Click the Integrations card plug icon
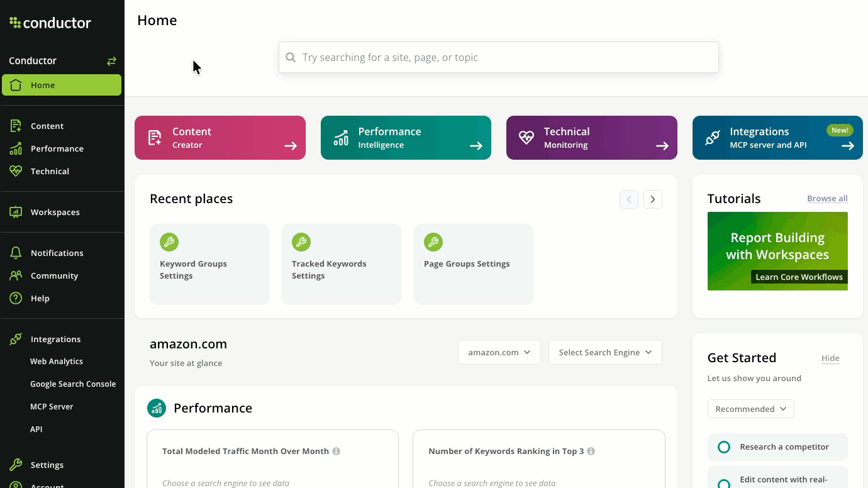 coord(713,138)
